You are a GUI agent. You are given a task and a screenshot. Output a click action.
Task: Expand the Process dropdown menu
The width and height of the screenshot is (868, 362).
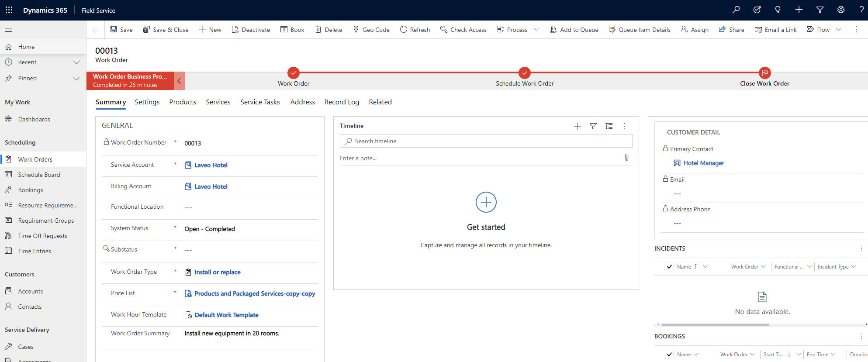[536, 30]
